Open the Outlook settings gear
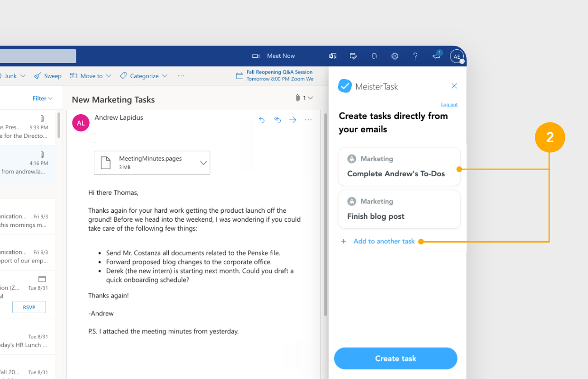 (395, 56)
